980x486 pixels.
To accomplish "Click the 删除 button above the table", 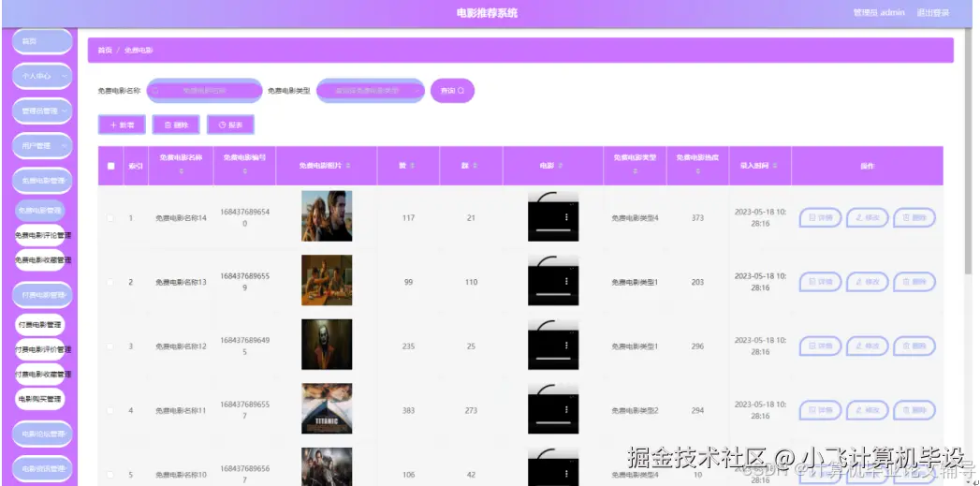I will [x=176, y=125].
